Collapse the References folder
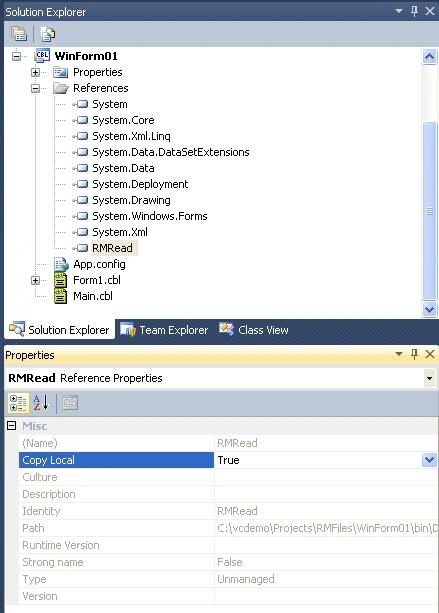 click(x=36, y=88)
